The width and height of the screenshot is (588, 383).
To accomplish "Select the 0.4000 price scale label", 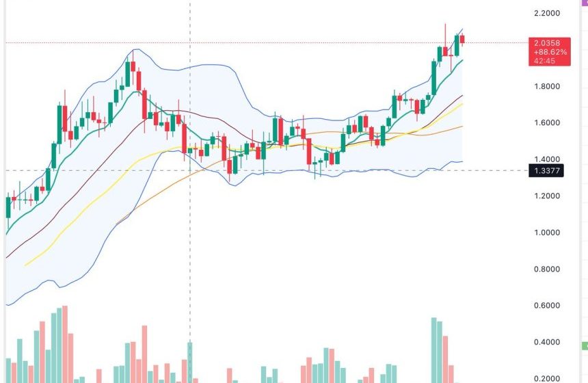I will click(x=546, y=342).
